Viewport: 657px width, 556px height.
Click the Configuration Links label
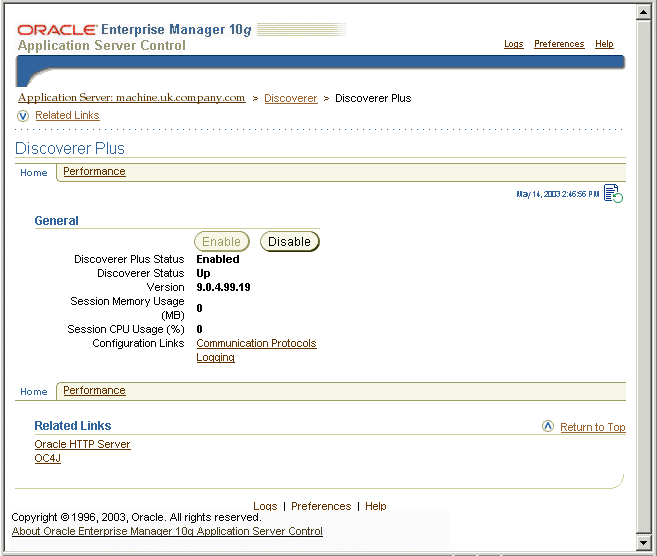[138, 343]
